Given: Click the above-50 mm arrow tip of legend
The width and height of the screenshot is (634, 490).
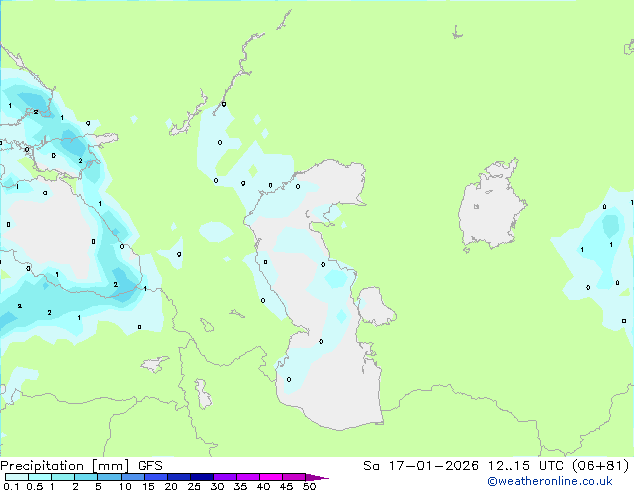Looking at the screenshot, I should click(317, 477).
